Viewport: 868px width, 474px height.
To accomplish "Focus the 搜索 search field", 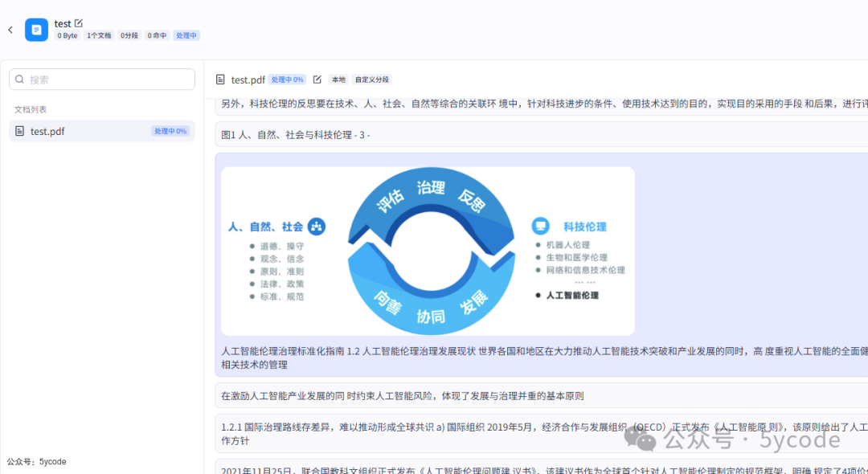I will (x=102, y=80).
